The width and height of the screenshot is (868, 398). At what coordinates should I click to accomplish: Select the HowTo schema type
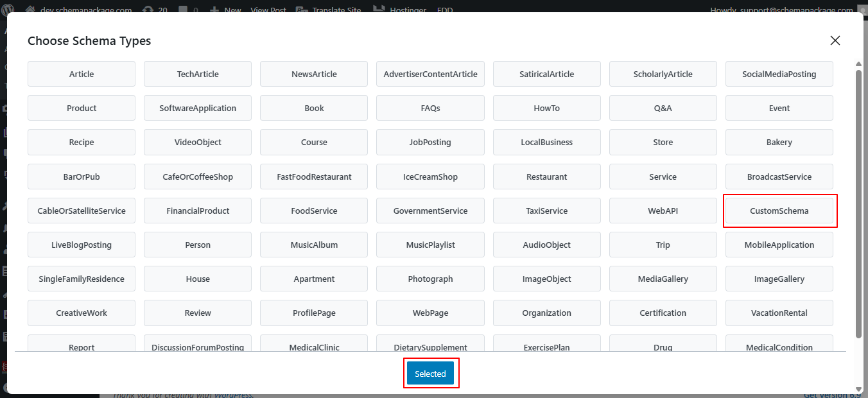click(x=546, y=108)
